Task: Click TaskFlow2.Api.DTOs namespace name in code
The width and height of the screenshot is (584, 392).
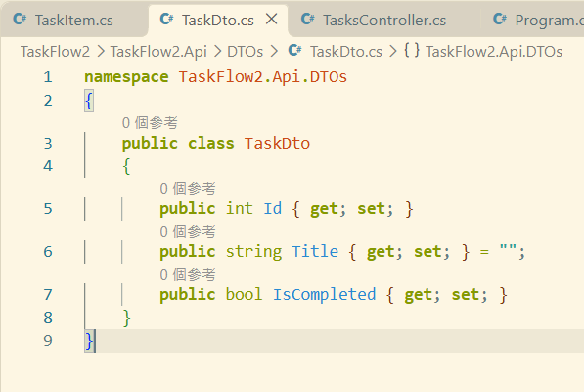Action: 263,77
